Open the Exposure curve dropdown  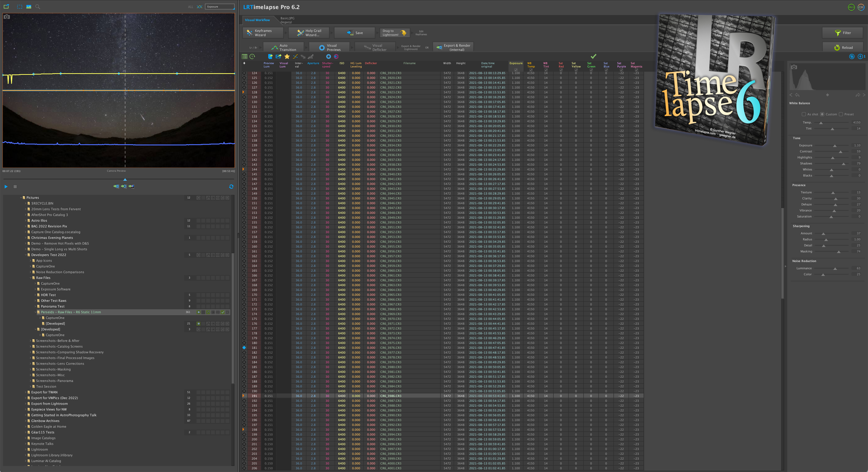220,7
